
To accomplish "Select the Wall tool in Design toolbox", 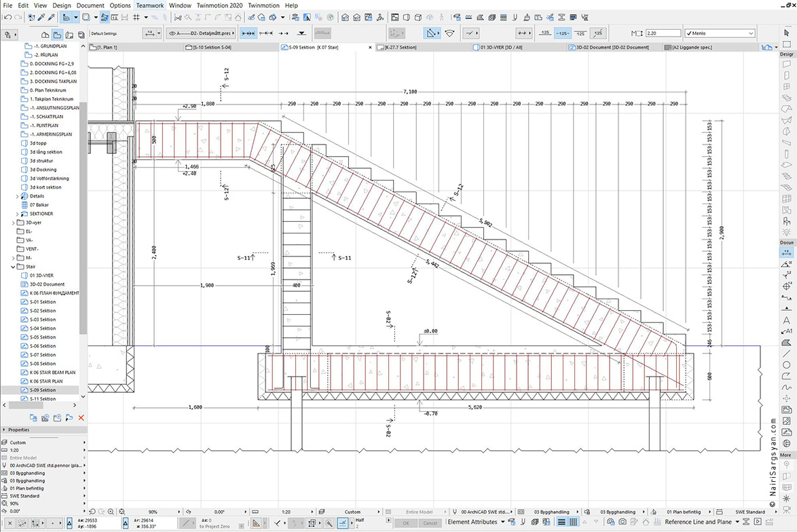I will 786,64.
